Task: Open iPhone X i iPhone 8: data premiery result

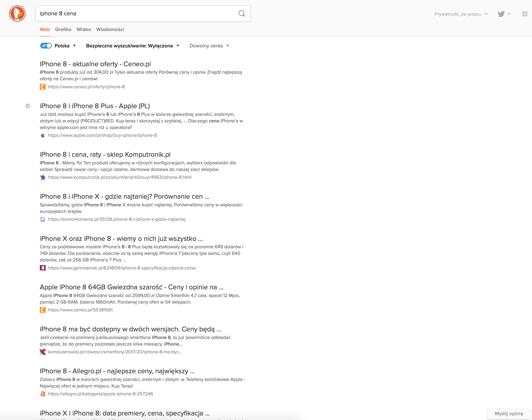Action: (x=125, y=413)
